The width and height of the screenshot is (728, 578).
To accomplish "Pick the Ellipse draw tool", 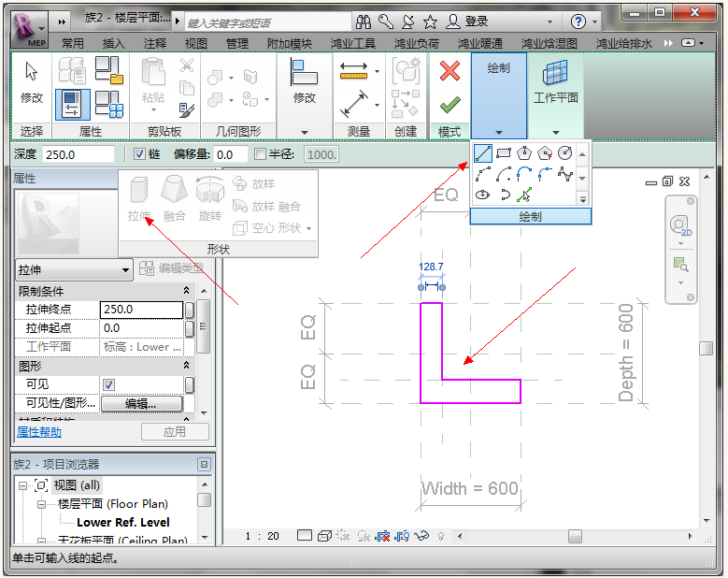I will (x=483, y=195).
